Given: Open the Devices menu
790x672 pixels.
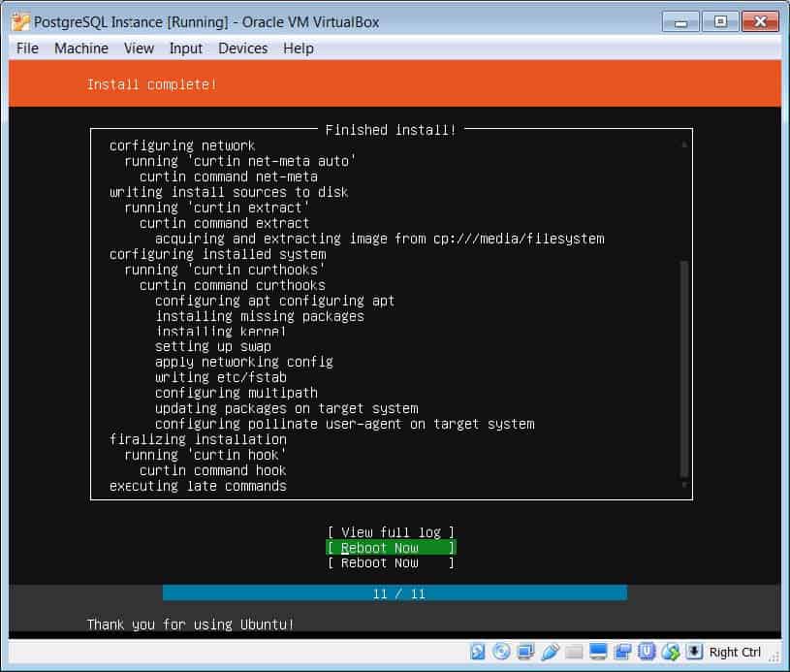Looking at the screenshot, I should click(x=243, y=48).
